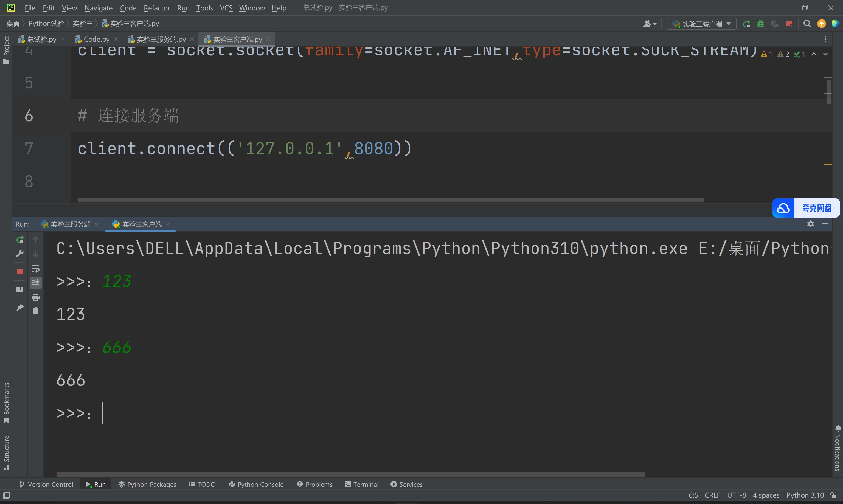Screen dimensions: 843x504
Task: Click the 4 spaces indent setting
Action: click(x=766, y=495)
